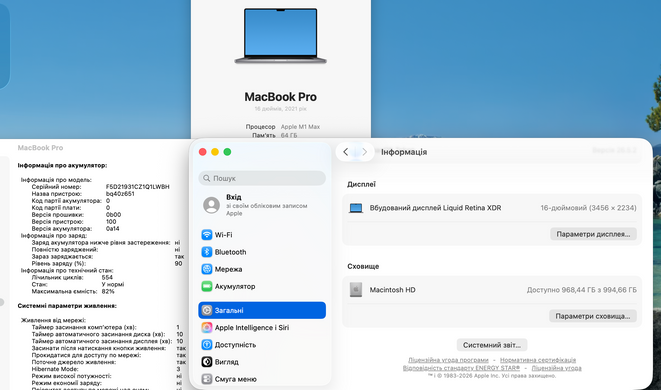This screenshot has height=390, width=661.
Task: Click the MacBook Pro image in About window
Action: tap(281, 36)
